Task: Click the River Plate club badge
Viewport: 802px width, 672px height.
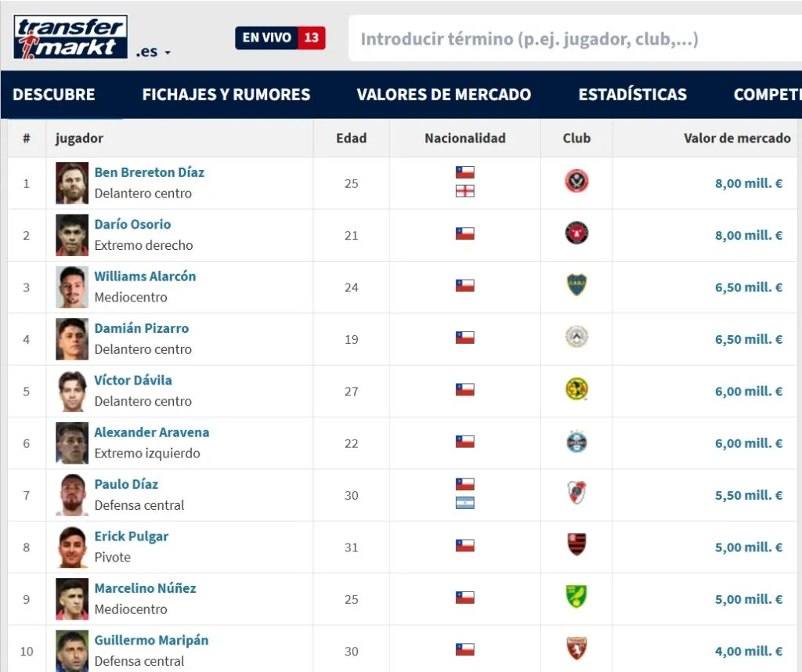Action: [576, 494]
